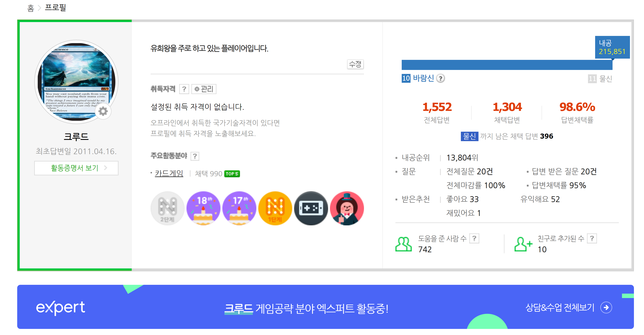Click the 13,804위 rank value

462,158
